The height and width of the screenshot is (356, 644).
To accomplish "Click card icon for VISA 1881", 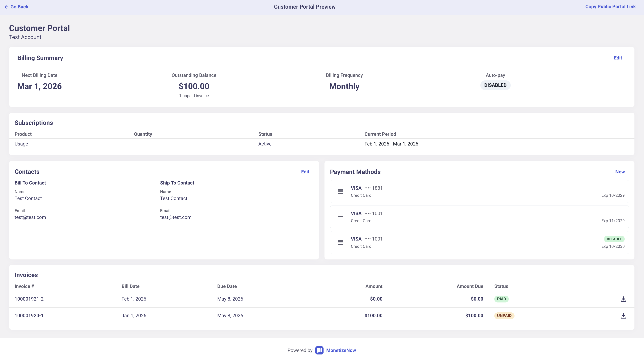I will 340,192.
